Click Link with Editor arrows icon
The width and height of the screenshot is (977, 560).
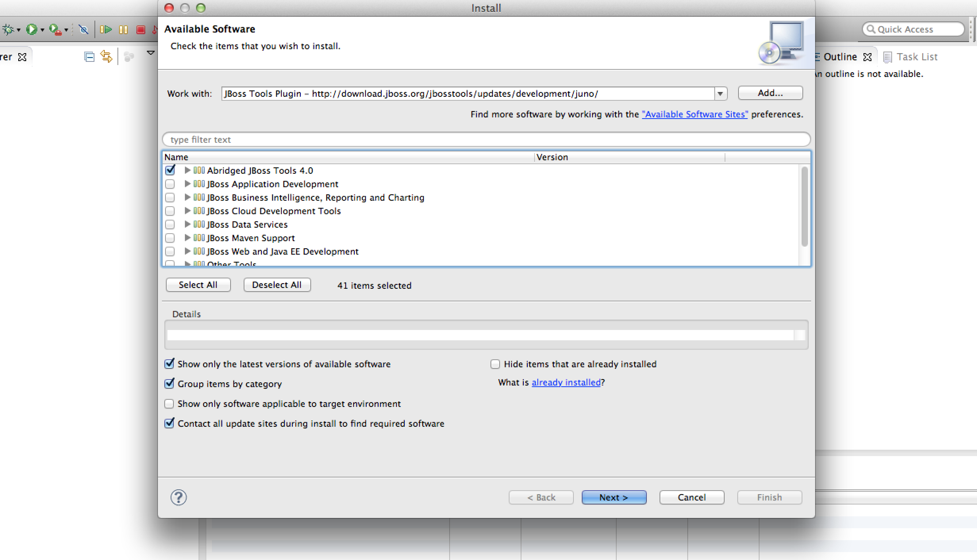click(x=106, y=57)
